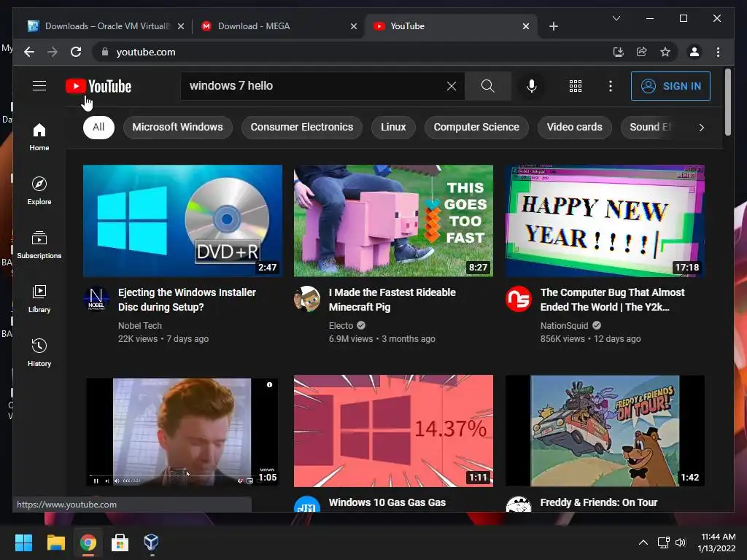The height and width of the screenshot is (560, 747).
Task: Open Nobel Tech channel name link
Action: point(139,326)
